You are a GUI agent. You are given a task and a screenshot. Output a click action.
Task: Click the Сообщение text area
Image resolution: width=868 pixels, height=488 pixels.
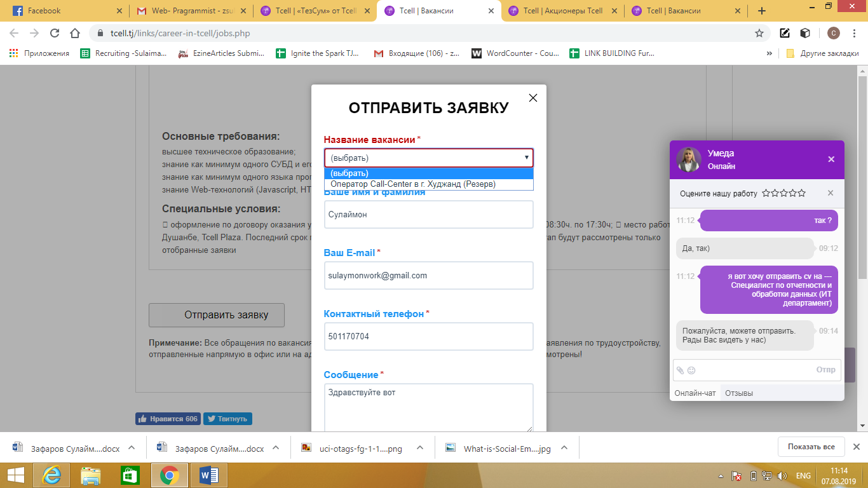pos(429,408)
